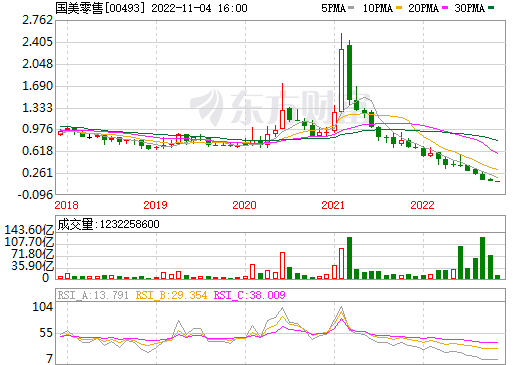Screen dimensions: 520x365
Task: Click the 55 RSI axis value
Action: point(46,333)
